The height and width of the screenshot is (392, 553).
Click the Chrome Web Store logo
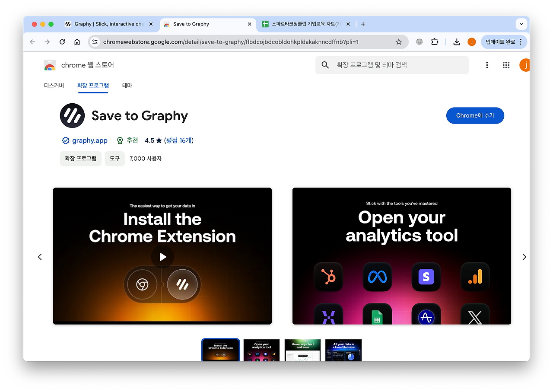[x=50, y=65]
